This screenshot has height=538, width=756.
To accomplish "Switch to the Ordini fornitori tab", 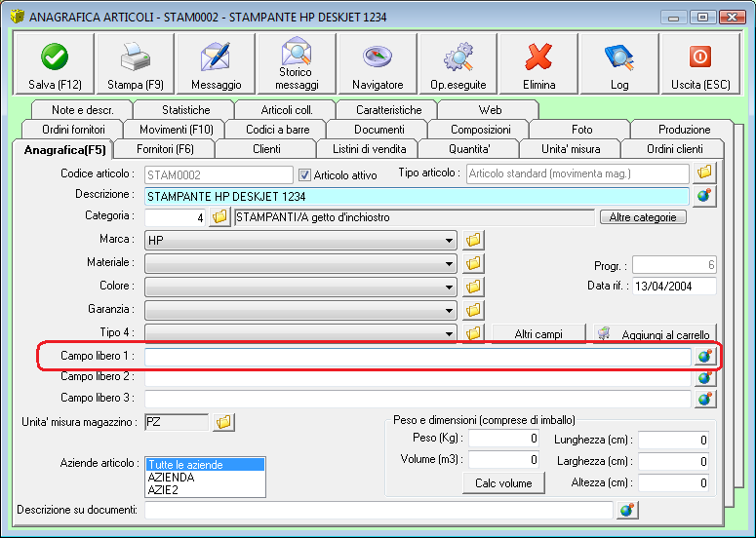I will click(x=73, y=129).
